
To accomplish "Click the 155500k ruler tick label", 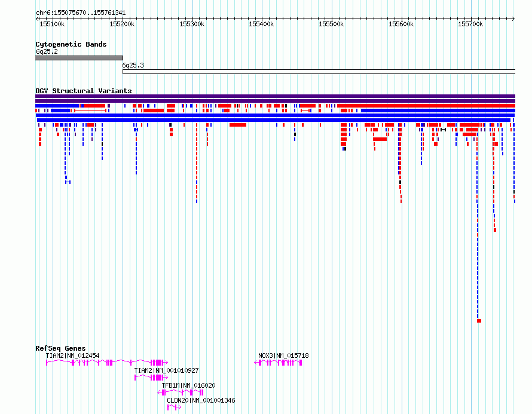I will (x=331, y=24).
